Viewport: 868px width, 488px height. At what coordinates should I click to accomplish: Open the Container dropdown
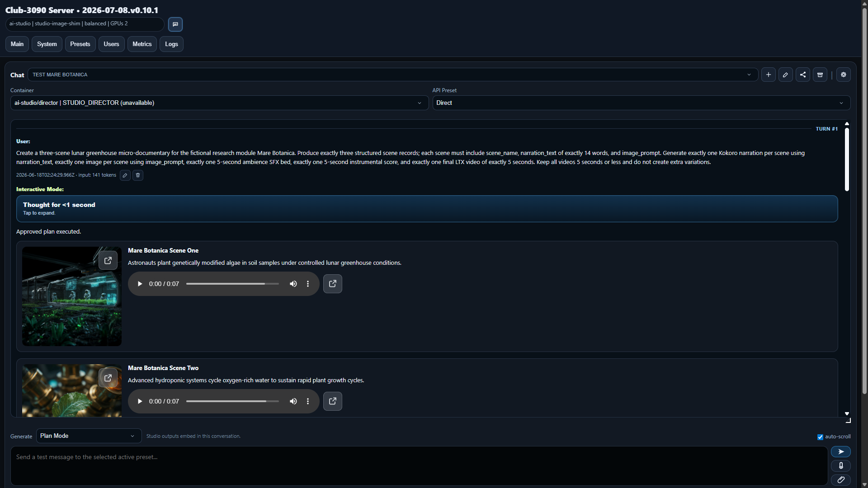[219, 103]
